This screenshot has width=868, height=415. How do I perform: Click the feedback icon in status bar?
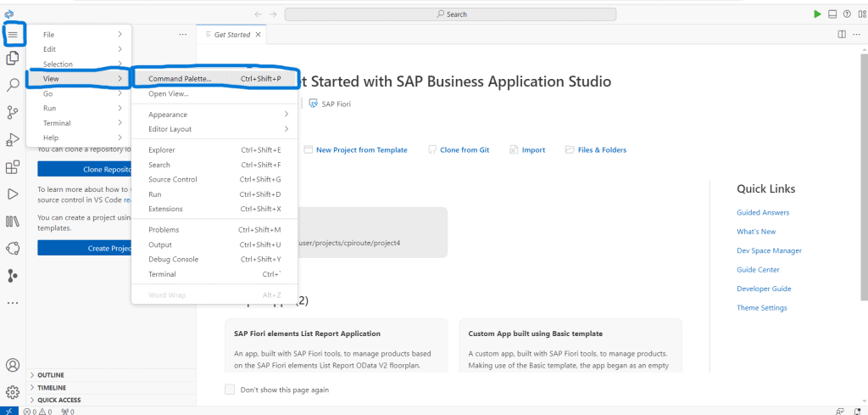pos(841,411)
